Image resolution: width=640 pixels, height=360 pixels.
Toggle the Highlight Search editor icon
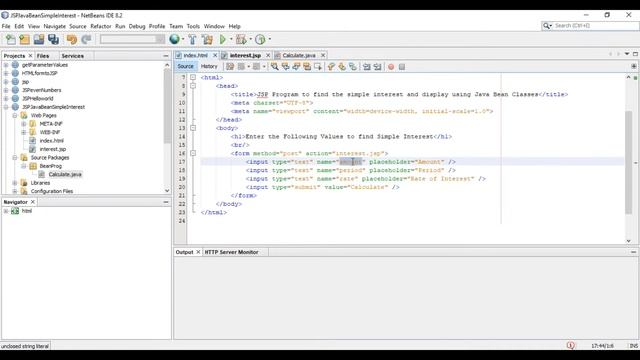click(x=307, y=67)
